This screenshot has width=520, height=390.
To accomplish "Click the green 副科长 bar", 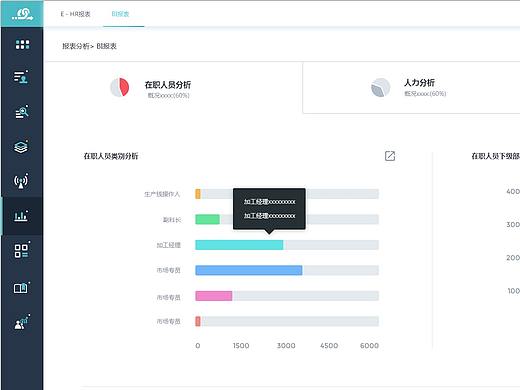I will tap(207, 219).
